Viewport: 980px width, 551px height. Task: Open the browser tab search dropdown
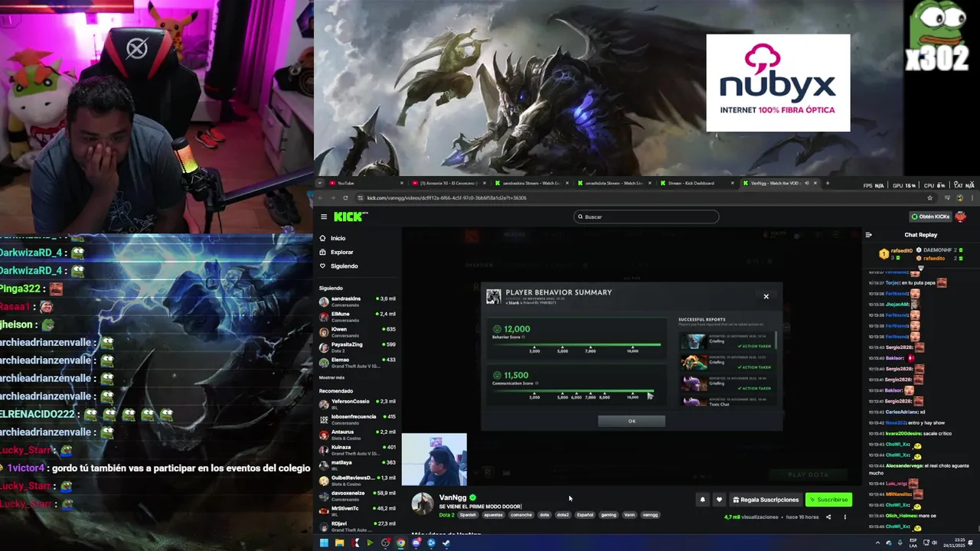319,183
